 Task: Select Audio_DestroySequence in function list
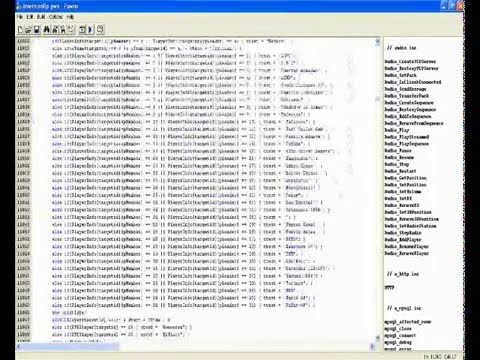pos(410,109)
